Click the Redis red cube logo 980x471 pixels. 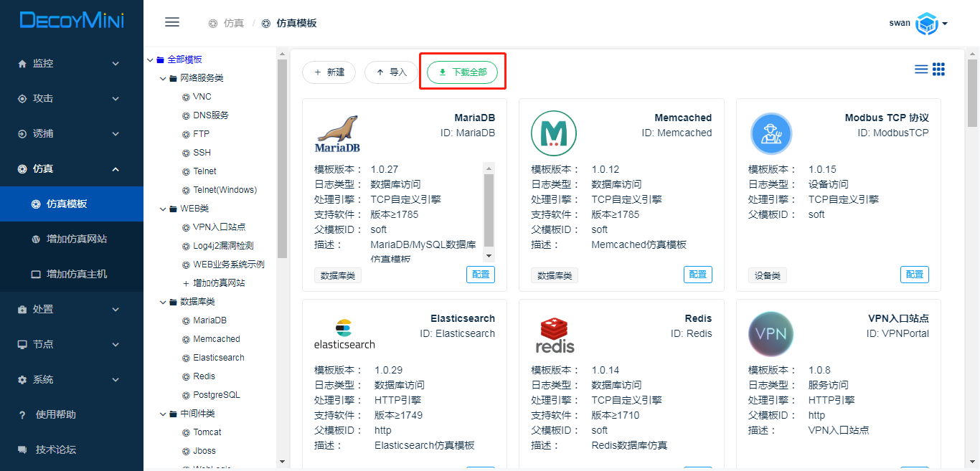pos(555,336)
